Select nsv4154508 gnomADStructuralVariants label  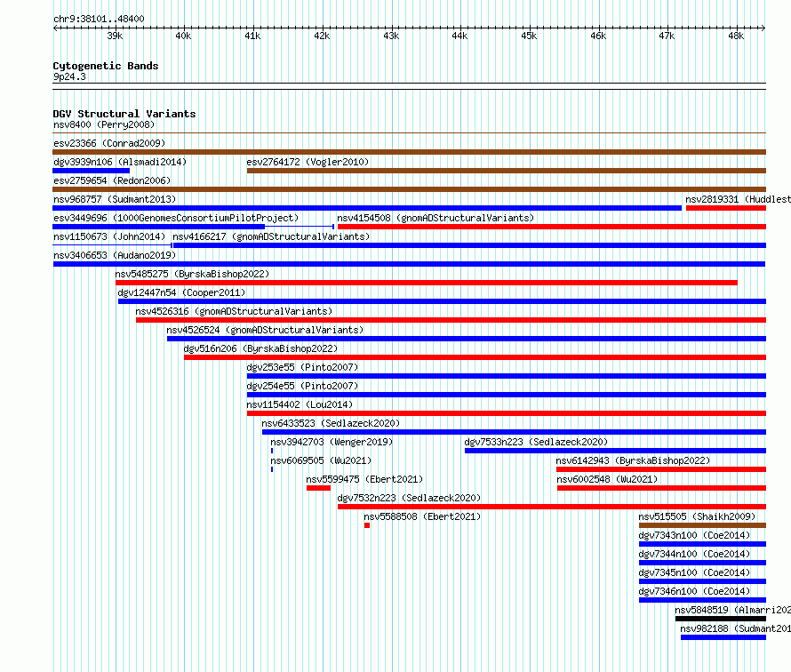coord(435,218)
